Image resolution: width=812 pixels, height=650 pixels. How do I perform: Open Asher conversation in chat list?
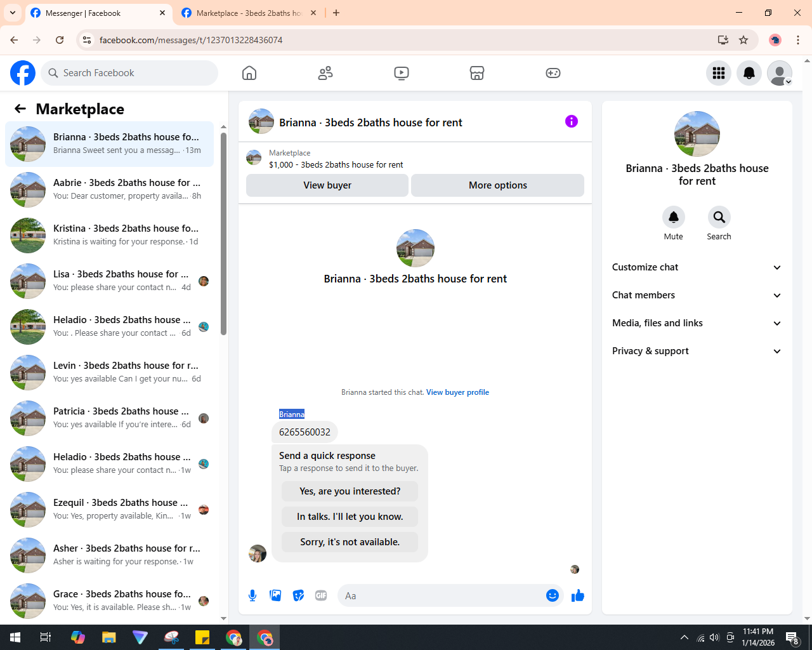(x=109, y=555)
